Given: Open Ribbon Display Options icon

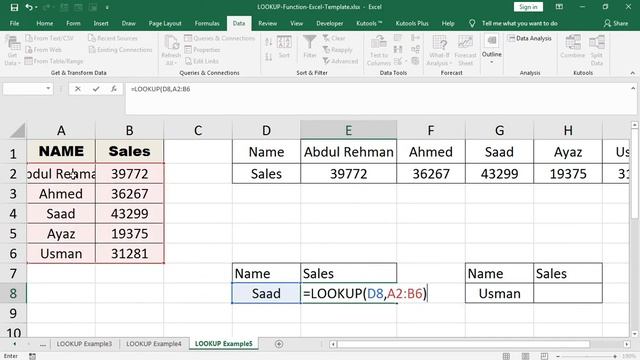Looking at the screenshot, I should [x=559, y=7].
